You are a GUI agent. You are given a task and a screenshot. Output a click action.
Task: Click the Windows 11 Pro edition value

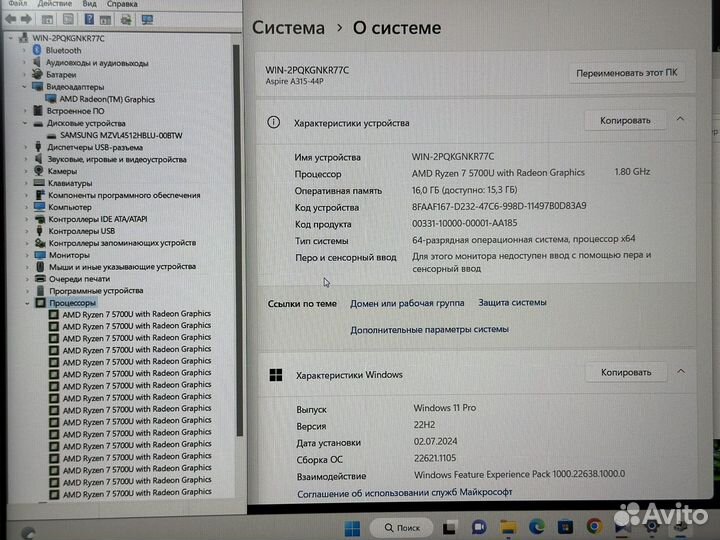[444, 408]
